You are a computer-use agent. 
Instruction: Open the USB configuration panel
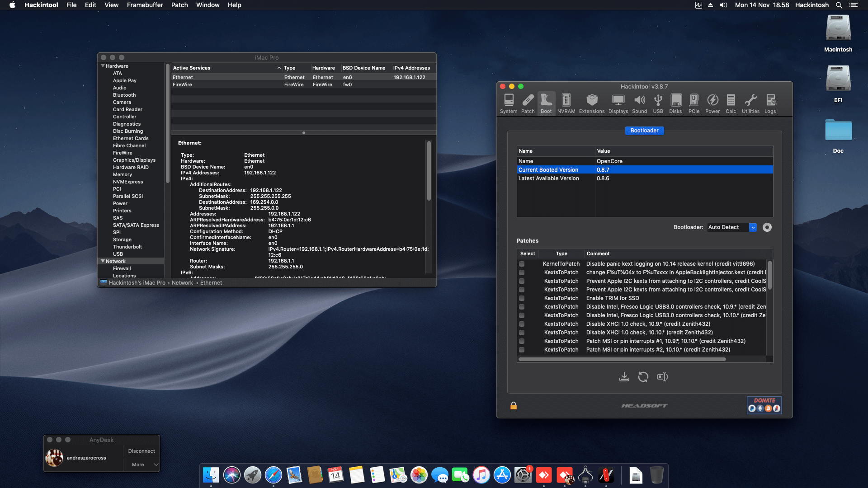point(658,103)
